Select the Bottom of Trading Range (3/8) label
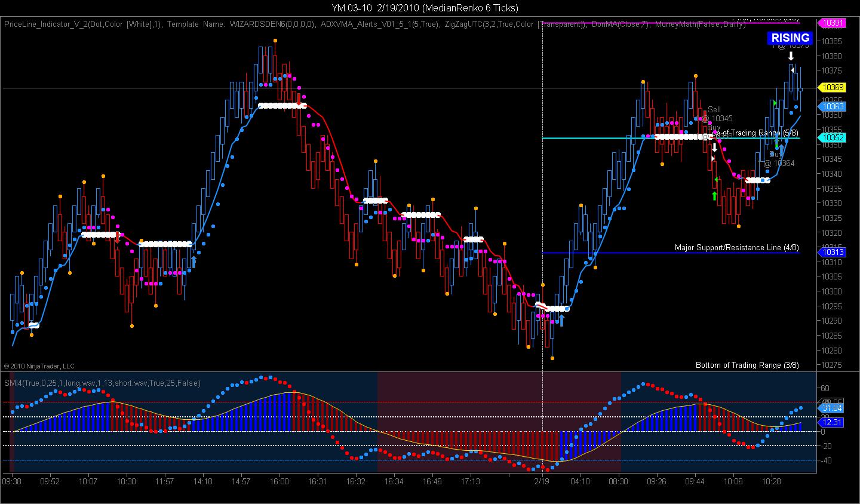 [x=747, y=365]
